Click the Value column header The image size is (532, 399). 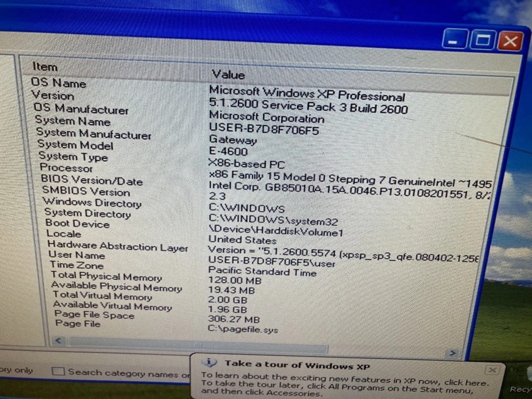coord(228,74)
